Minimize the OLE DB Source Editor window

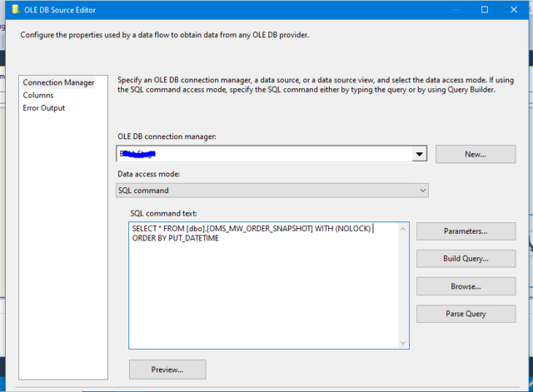[x=446, y=9]
